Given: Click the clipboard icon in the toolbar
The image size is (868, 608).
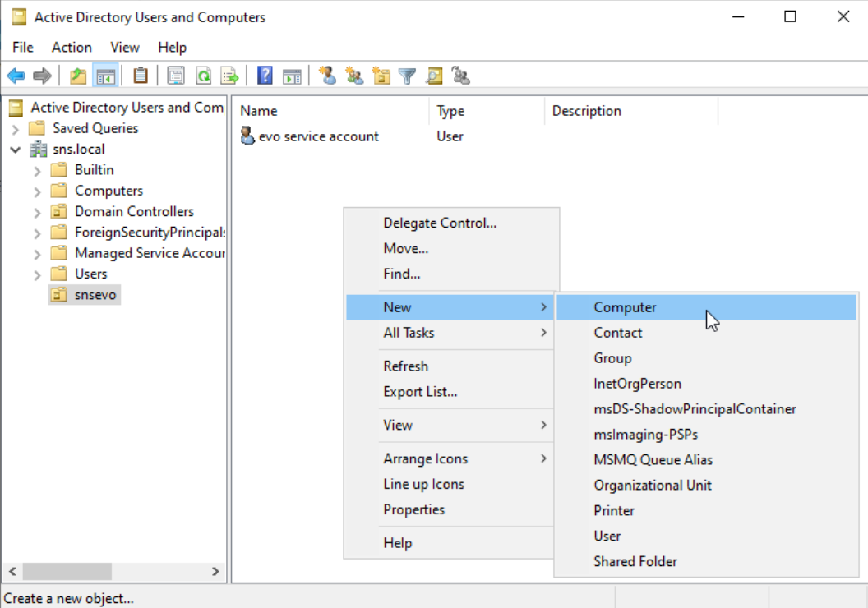Looking at the screenshot, I should pos(141,76).
